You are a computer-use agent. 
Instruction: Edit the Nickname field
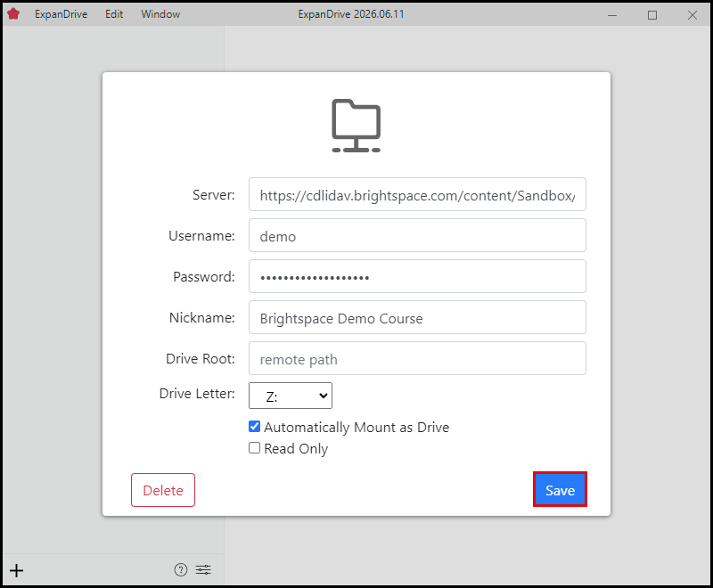[417, 317]
